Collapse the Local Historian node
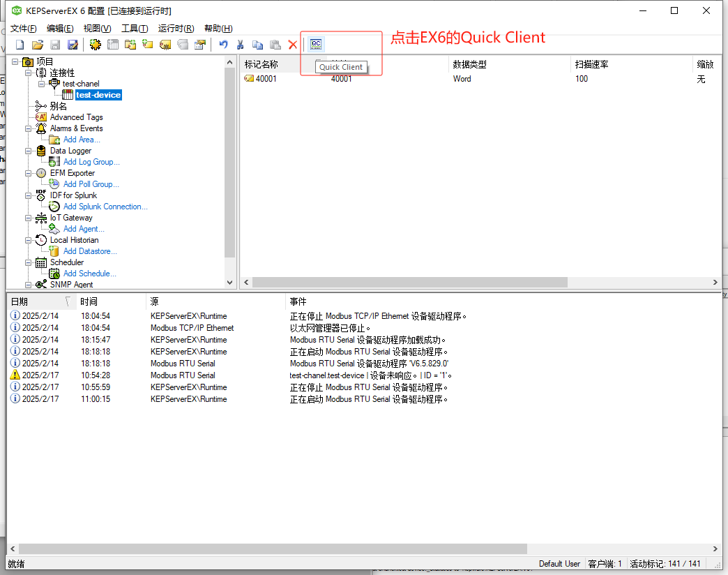Image resolution: width=728 pixels, height=575 pixels. pyautogui.click(x=29, y=240)
